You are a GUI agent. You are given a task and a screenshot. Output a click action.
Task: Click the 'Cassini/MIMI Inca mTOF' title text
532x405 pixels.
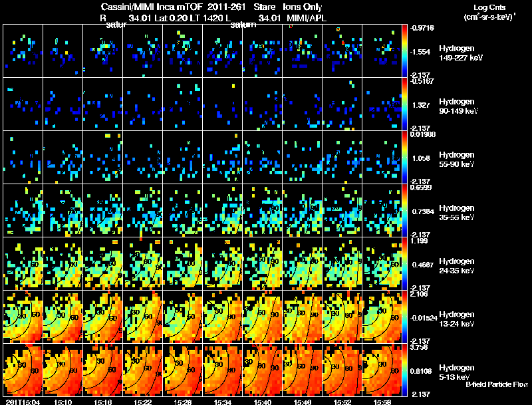point(152,7)
